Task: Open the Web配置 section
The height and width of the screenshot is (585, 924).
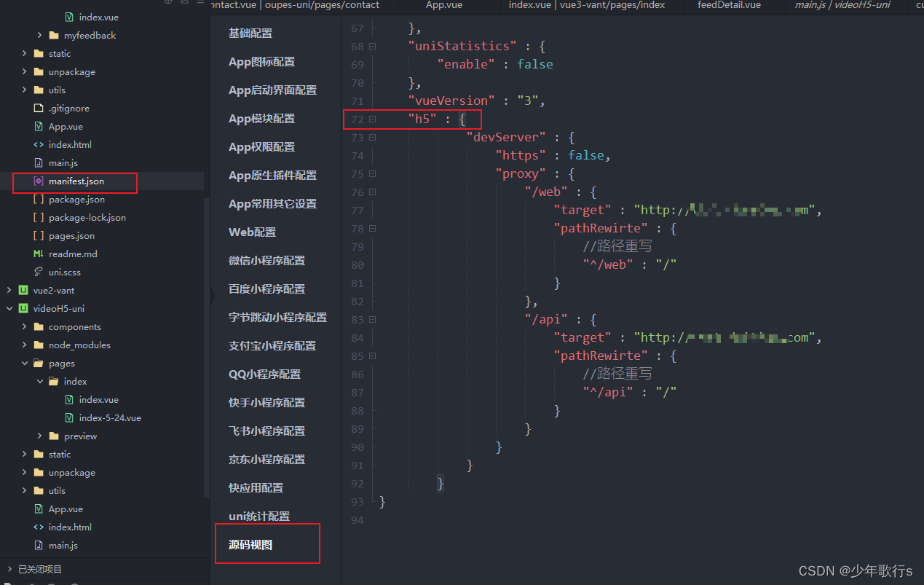Action: [253, 232]
